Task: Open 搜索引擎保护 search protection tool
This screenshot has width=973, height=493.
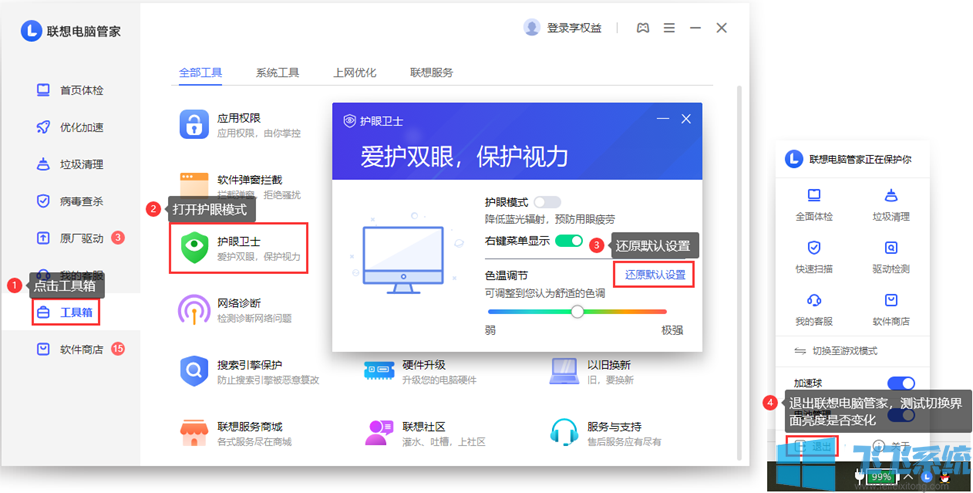Action: (194, 372)
